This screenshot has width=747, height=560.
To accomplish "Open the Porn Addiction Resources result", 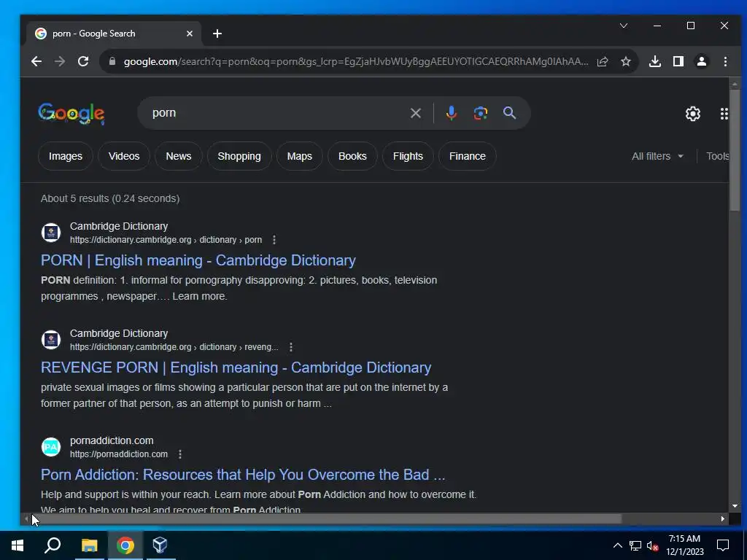I will 243,475.
